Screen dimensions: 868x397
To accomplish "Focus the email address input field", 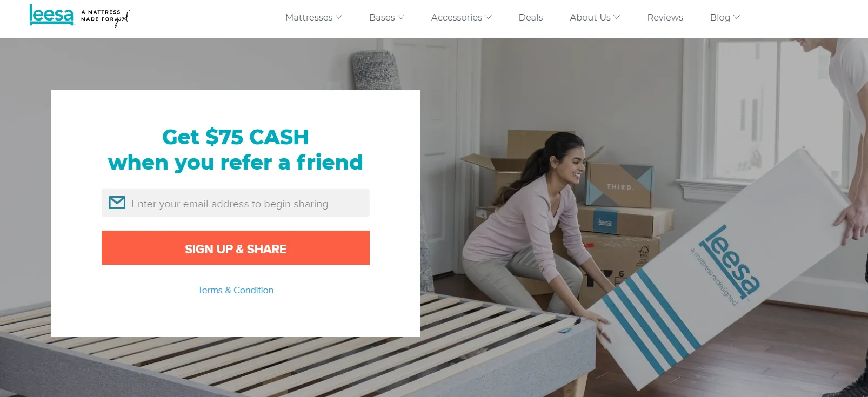I will pyautogui.click(x=236, y=203).
